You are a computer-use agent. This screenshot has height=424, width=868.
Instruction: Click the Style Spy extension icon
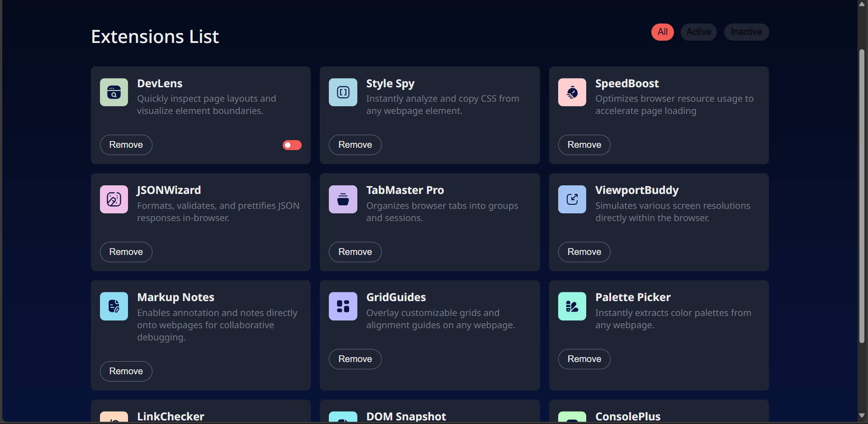click(x=343, y=92)
